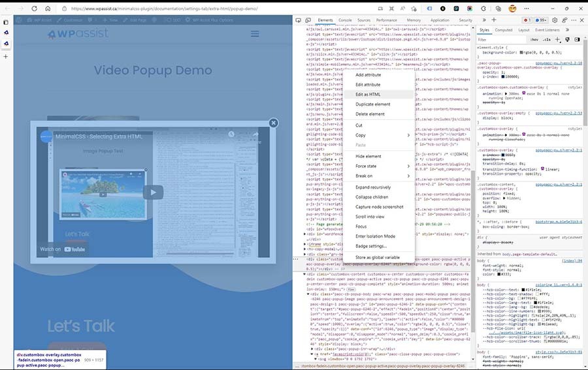The width and height of the screenshot is (588, 370).
Task: Toggle the .cls class editor button
Action: pyautogui.click(x=547, y=39)
